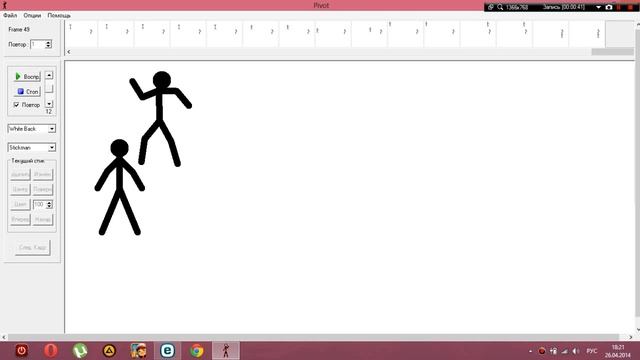Click the red power icon in taskbar
640x360 pixels.
click(x=22, y=351)
